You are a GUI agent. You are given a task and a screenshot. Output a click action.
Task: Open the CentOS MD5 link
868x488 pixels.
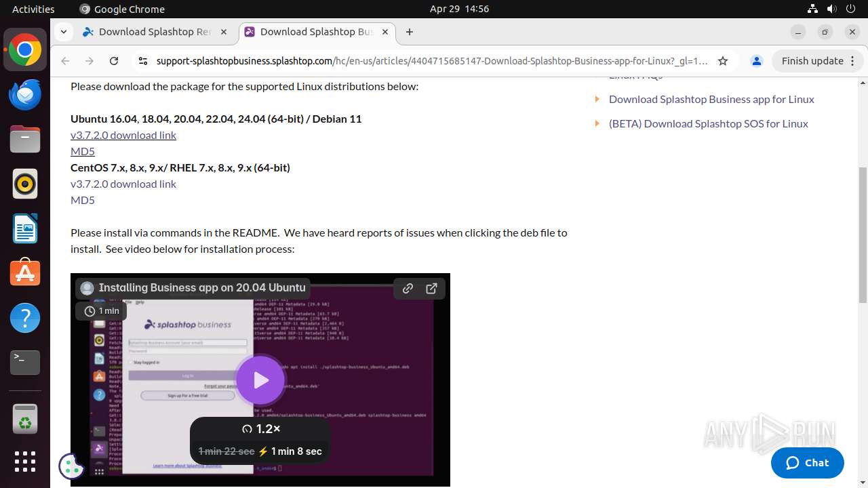coord(83,200)
